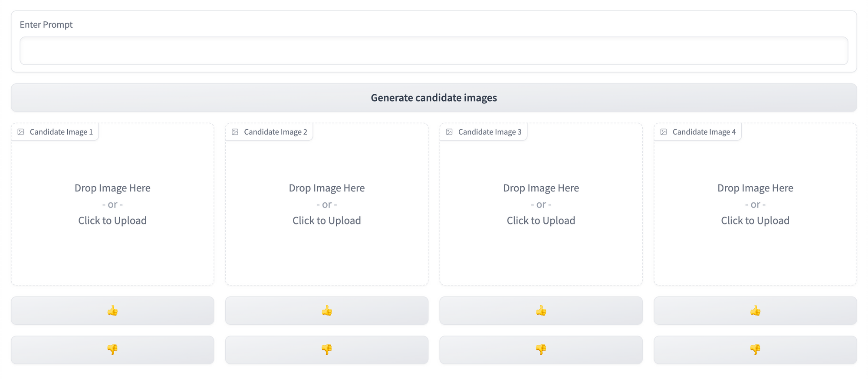
Task: Give thumbs up to Candidate Image 2
Action: 327,310
